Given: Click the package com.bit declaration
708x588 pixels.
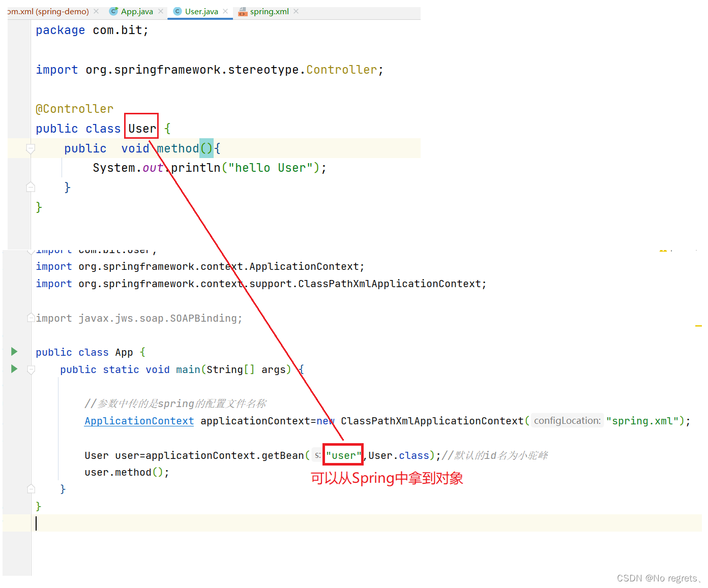Looking at the screenshot, I should tap(92, 30).
